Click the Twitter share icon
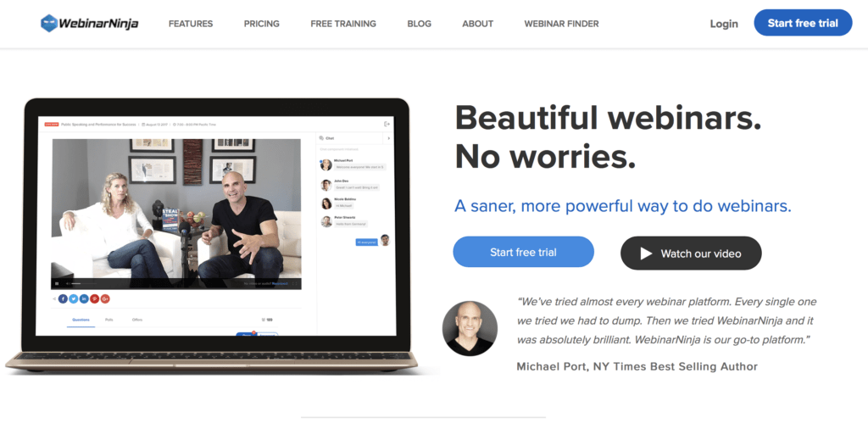The image size is (868, 440). point(74,299)
